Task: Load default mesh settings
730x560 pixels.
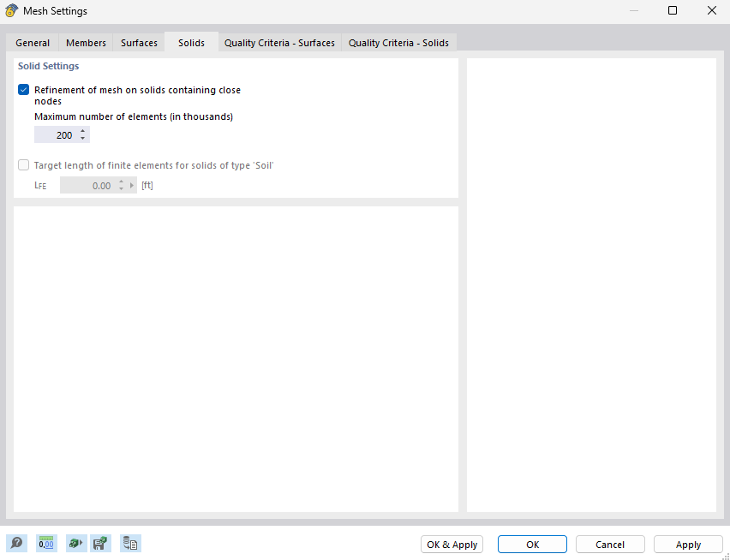Action: click(75, 543)
